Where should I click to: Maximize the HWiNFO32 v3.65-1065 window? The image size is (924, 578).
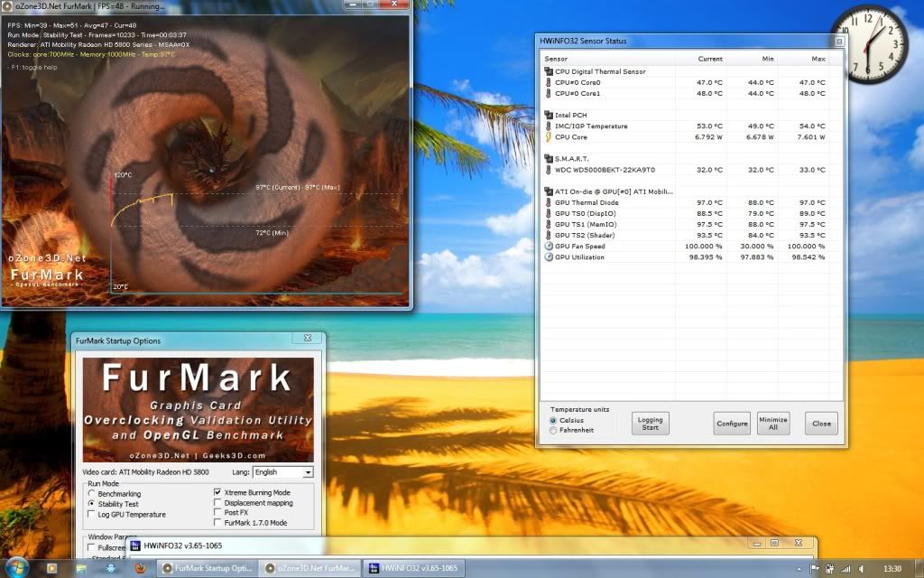pyautogui.click(x=774, y=543)
